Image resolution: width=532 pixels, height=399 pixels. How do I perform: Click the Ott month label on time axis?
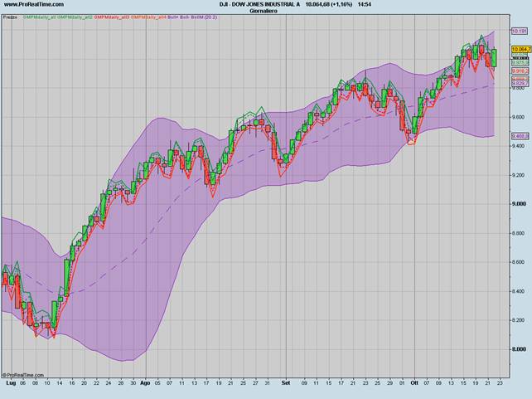pos(414,382)
